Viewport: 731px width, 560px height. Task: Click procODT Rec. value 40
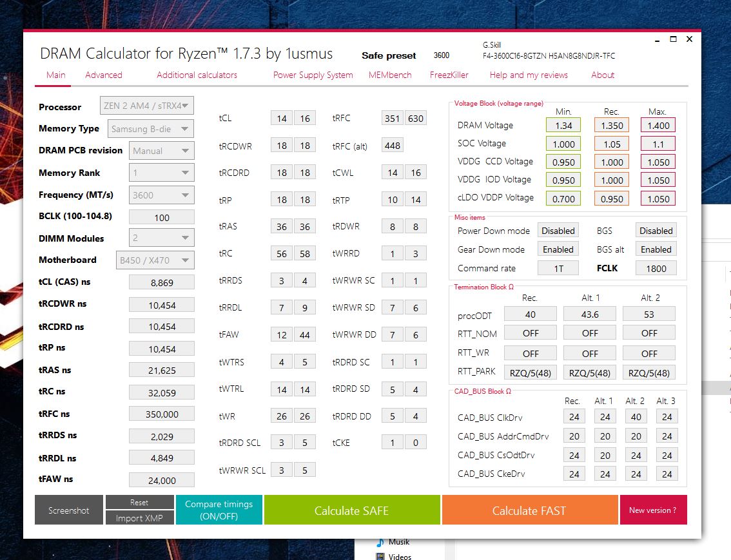[x=530, y=314]
